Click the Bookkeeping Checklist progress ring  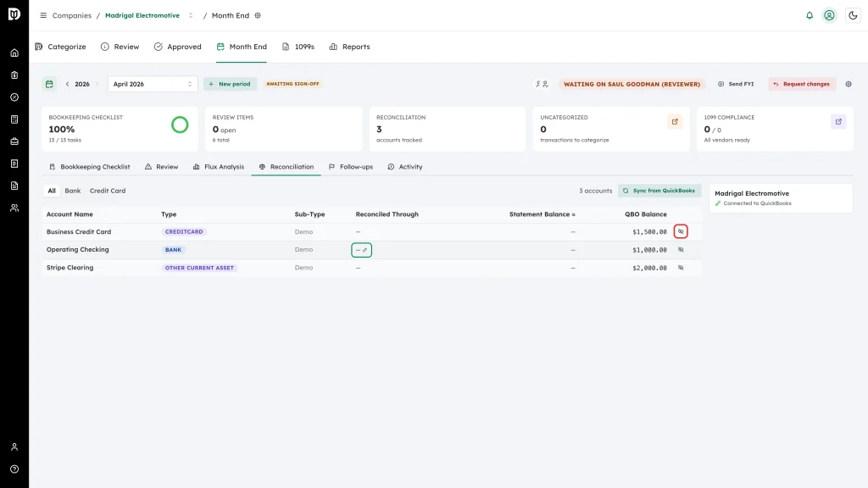click(x=180, y=125)
